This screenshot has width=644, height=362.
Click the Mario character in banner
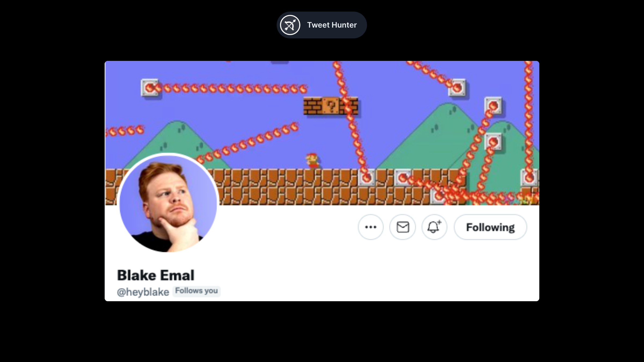(312, 161)
